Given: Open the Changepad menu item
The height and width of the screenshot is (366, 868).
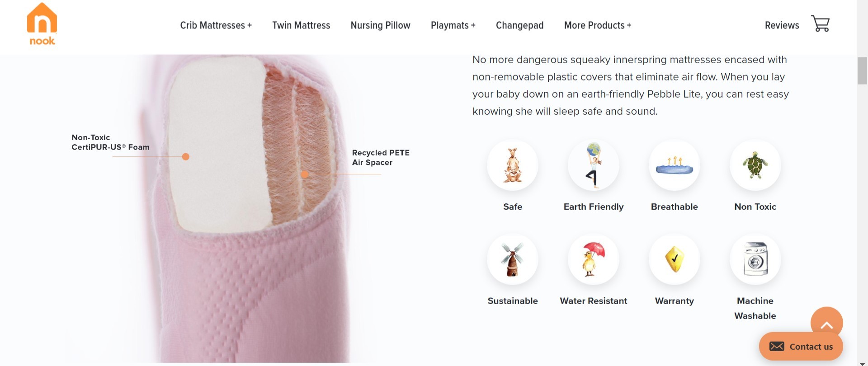Looking at the screenshot, I should click(x=519, y=25).
